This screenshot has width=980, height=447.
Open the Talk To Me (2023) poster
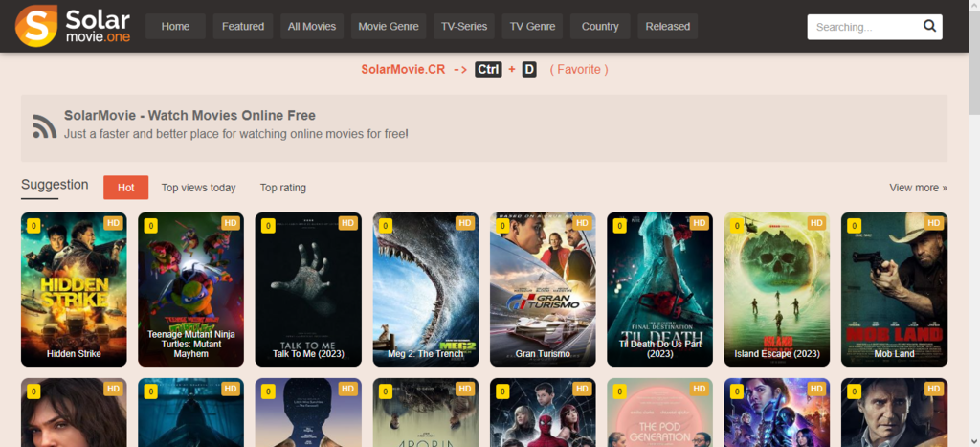pos(308,289)
